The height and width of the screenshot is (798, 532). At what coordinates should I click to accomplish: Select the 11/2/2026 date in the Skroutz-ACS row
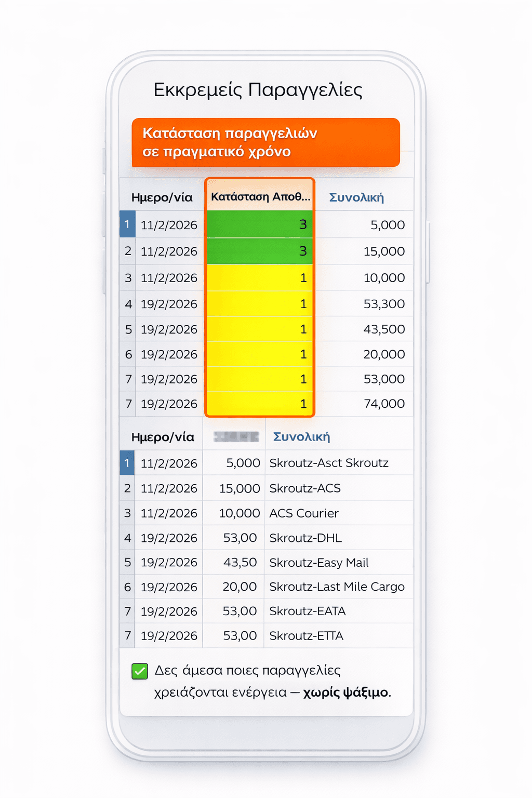(x=169, y=488)
